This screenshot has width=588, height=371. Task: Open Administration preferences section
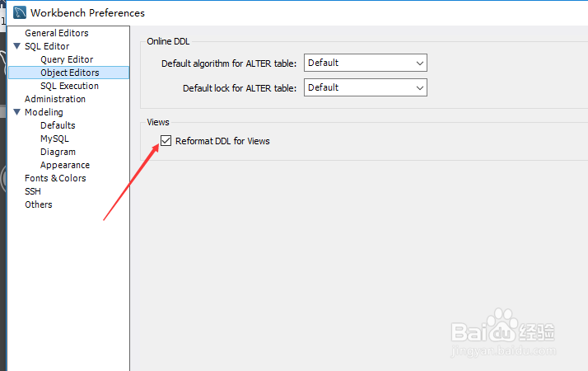[55, 99]
